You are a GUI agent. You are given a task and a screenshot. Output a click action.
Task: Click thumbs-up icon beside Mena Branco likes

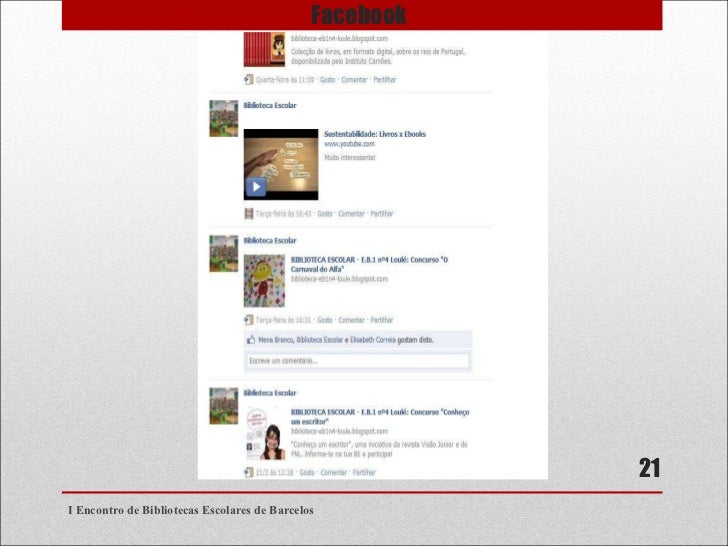(x=251, y=340)
